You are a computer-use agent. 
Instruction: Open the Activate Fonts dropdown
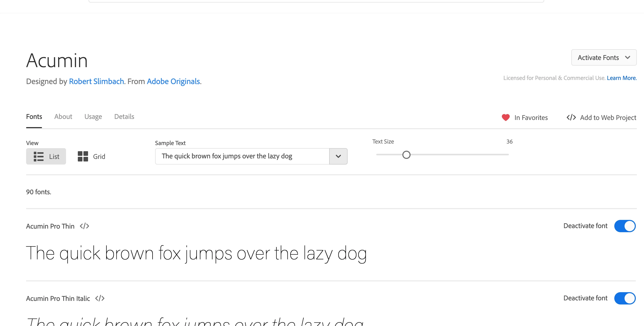tap(604, 58)
